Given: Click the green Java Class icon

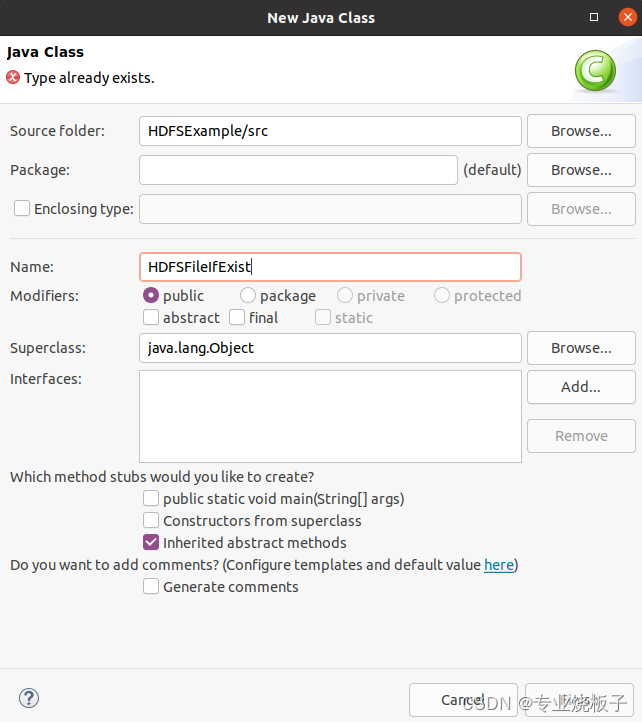Looking at the screenshot, I should coord(594,68).
